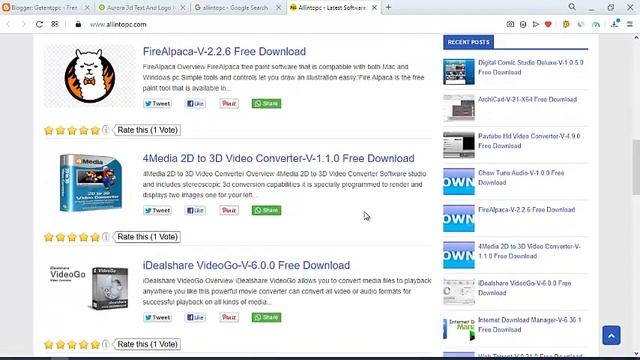
Task: Open the downloads icon in toolbar
Action: pyautogui.click(x=615, y=24)
